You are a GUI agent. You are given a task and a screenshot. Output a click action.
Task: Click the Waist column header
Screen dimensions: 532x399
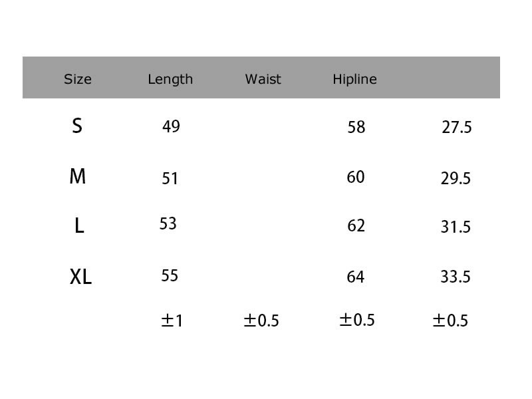(x=263, y=79)
